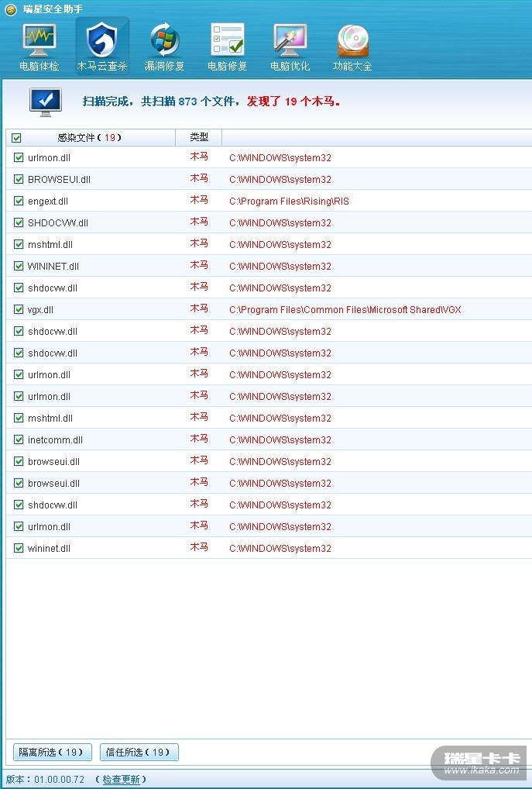
Task: Select the lowercase wininet.dll file name
Action: pyautogui.click(x=49, y=549)
